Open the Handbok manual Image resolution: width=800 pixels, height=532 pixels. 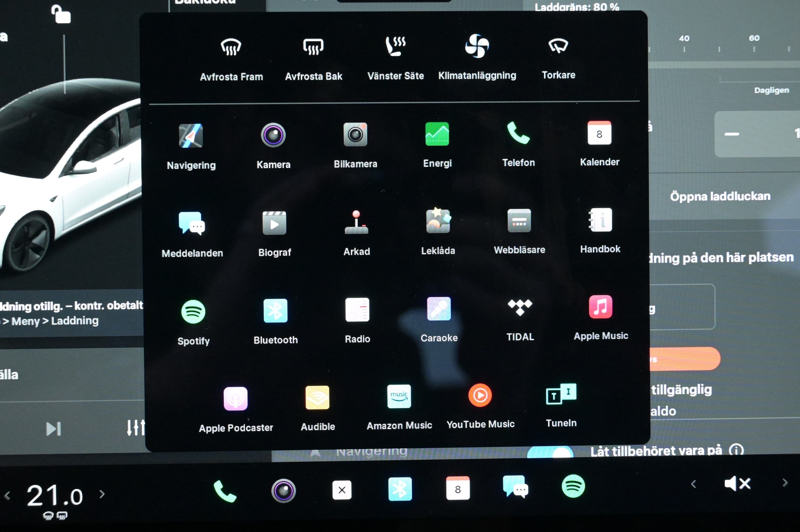[x=600, y=231]
